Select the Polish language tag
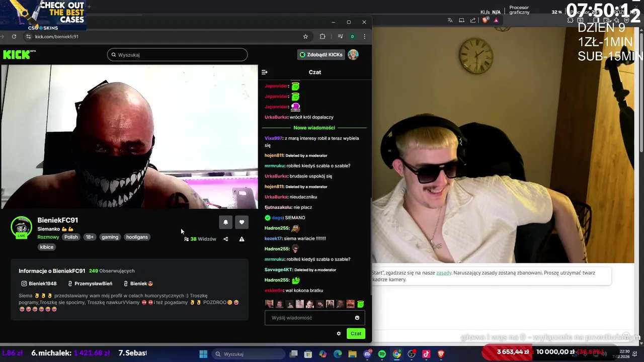This screenshot has width=644, height=362. tap(71, 237)
